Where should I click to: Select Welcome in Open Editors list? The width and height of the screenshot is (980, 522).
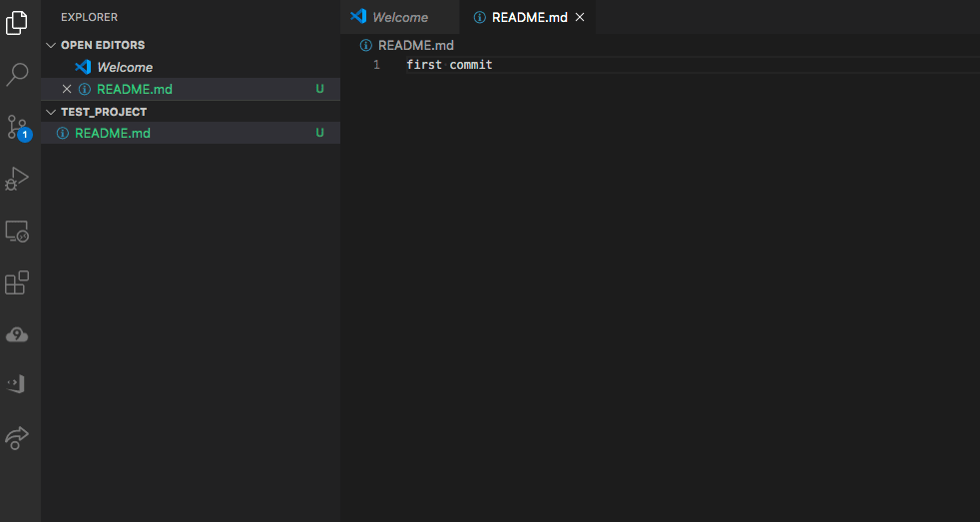click(x=191, y=67)
